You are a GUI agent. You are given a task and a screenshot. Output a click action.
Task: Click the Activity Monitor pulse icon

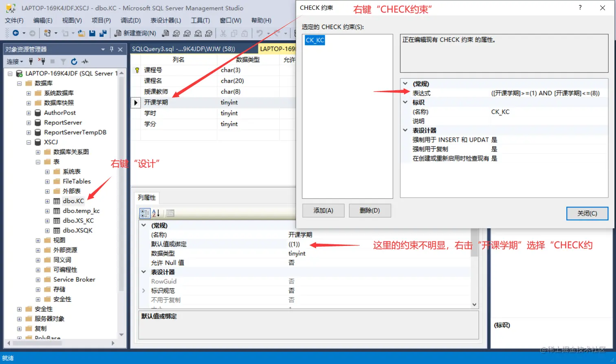85,61
